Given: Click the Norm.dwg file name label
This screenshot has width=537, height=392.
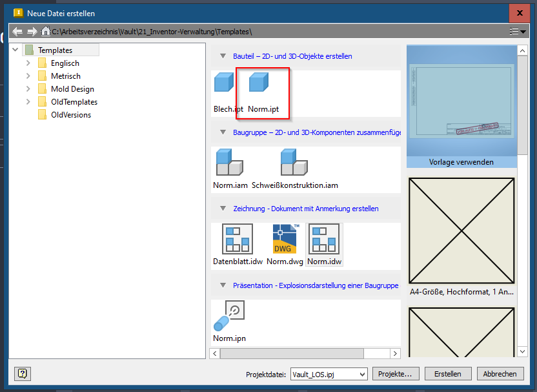Looking at the screenshot, I should pos(285,262).
